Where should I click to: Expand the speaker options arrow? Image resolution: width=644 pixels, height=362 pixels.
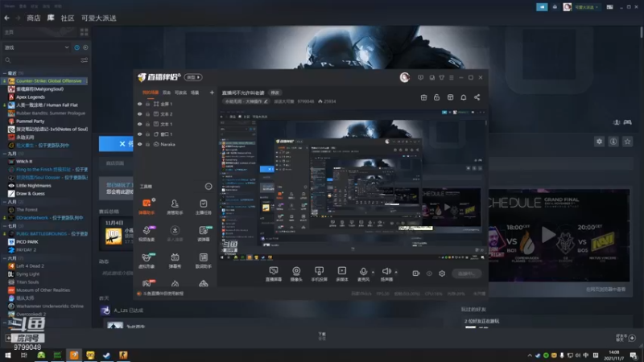396,272
